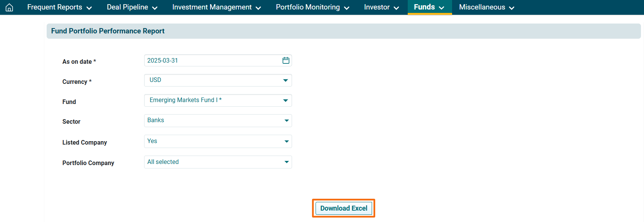The width and height of the screenshot is (644, 222).
Task: Click the Download Excel button
Action: coord(344,208)
